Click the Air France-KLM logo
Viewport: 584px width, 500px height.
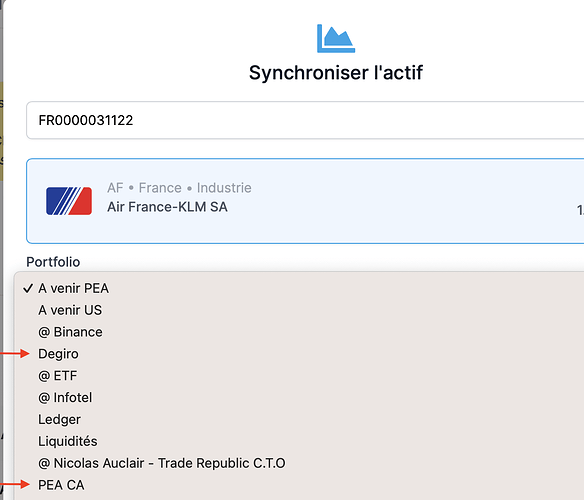tap(69, 201)
